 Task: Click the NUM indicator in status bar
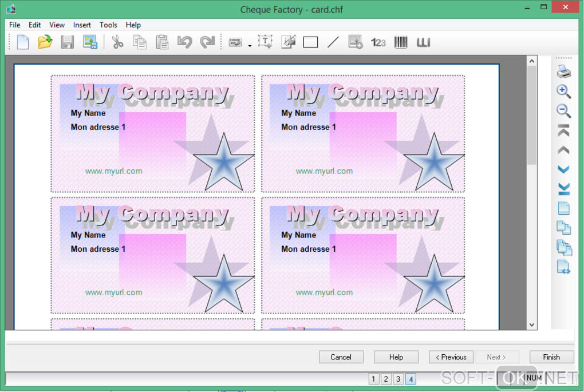(x=534, y=378)
